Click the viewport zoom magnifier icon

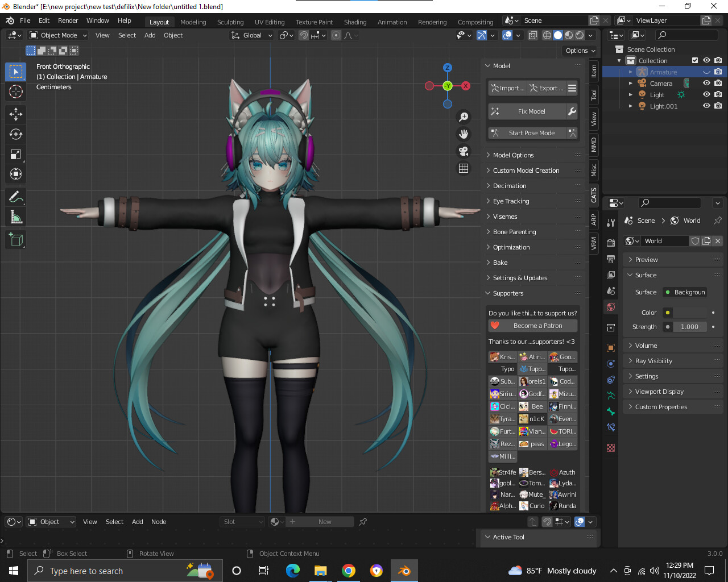coord(464,117)
